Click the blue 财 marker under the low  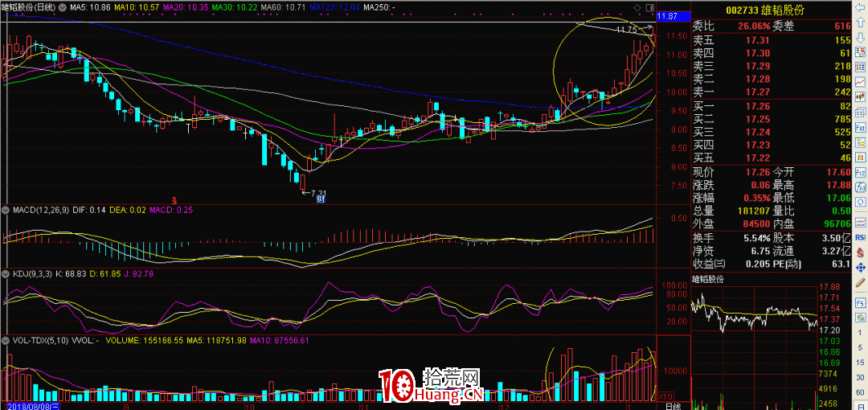(320, 200)
